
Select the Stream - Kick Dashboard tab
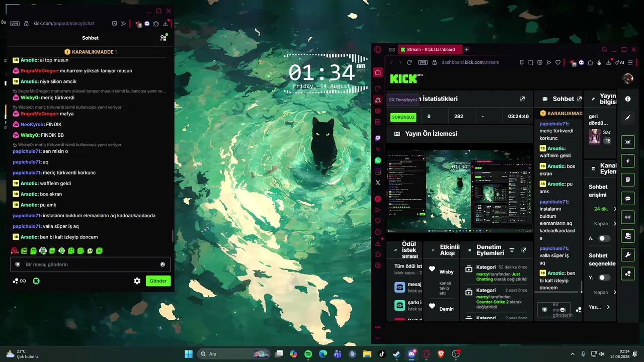coord(430,49)
